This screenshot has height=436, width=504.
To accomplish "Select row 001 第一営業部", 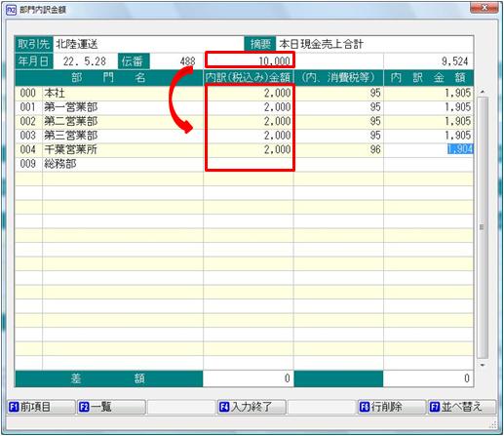I will click(x=244, y=107).
